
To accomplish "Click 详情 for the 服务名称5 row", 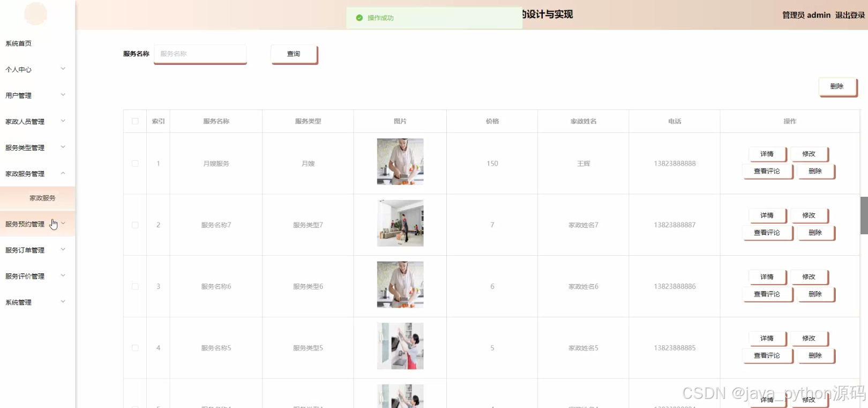I will (767, 338).
